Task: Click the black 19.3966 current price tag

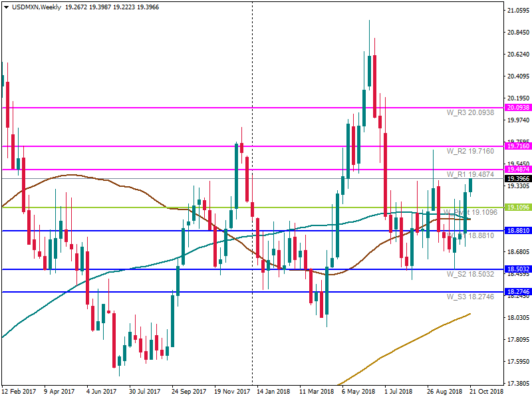Action: coord(517,179)
